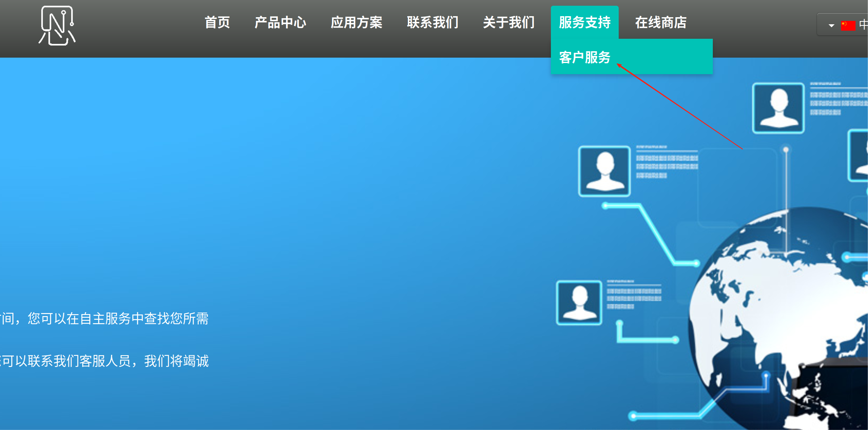Open 关于我们 from the top navigation

click(509, 23)
